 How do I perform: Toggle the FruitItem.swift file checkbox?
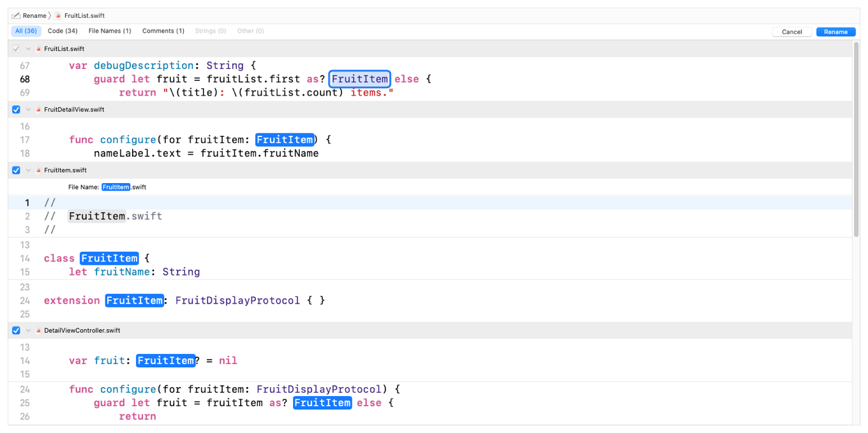click(16, 170)
